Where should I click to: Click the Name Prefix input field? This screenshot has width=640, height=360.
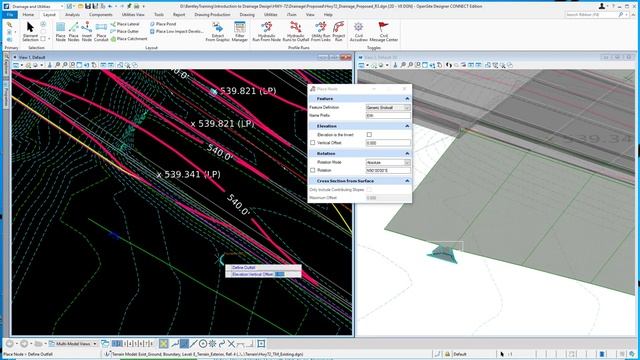coord(388,116)
